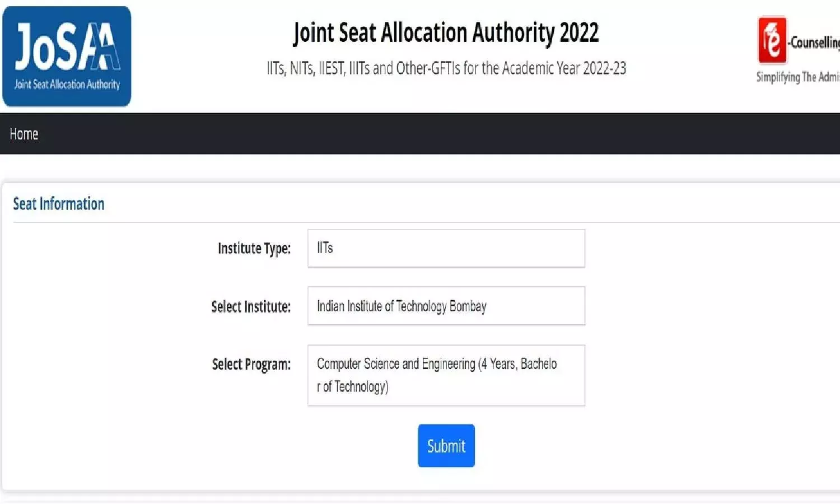The width and height of the screenshot is (840, 504).
Task: Open the Select Program dropdown for Computer Science
Action: click(x=446, y=375)
